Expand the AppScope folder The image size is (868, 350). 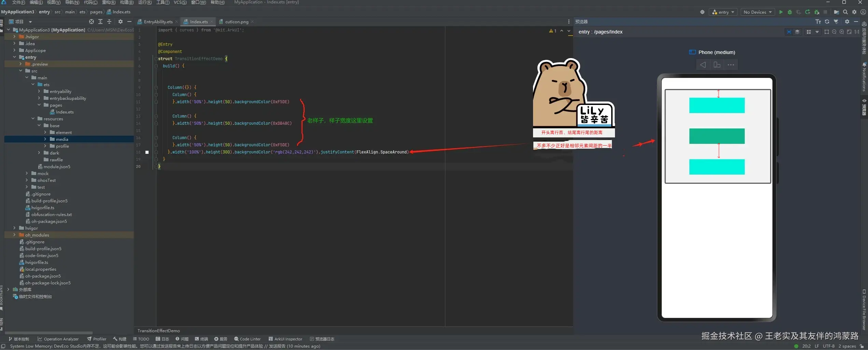tap(14, 50)
